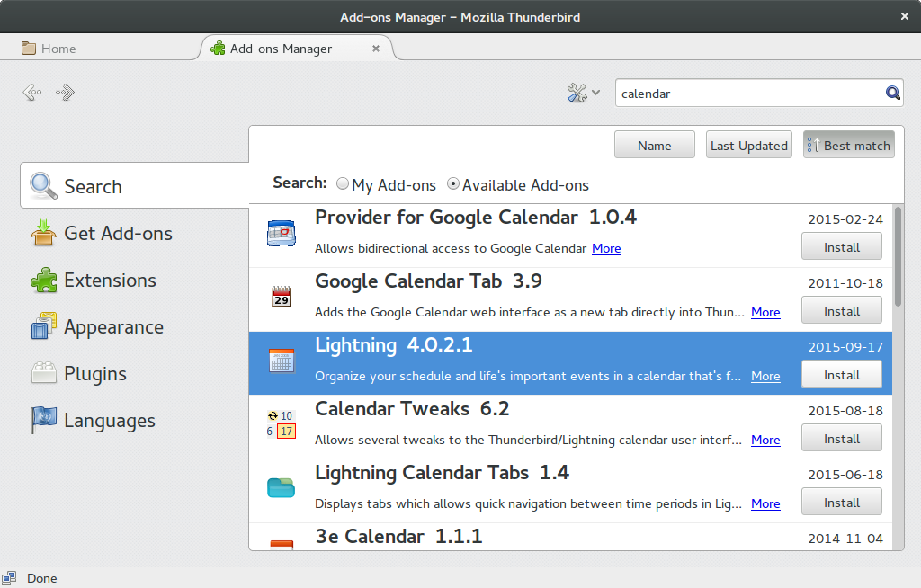The height and width of the screenshot is (588, 921).
Task: Click the Add-ons Manager tab puzzle icon
Action: point(218,49)
